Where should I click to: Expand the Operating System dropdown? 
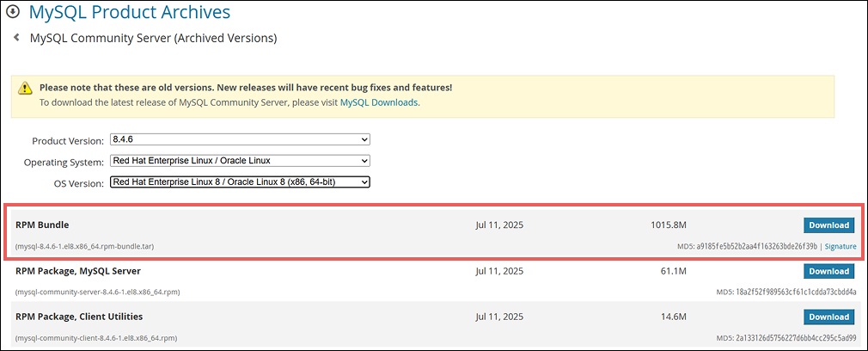[x=239, y=161]
